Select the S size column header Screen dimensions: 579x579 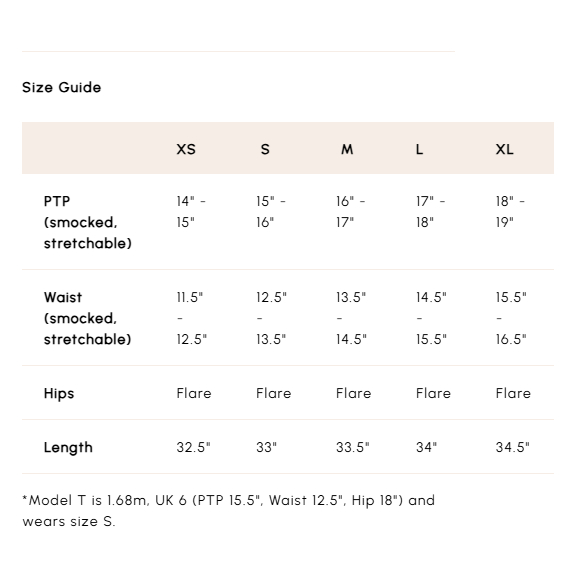pos(265,149)
